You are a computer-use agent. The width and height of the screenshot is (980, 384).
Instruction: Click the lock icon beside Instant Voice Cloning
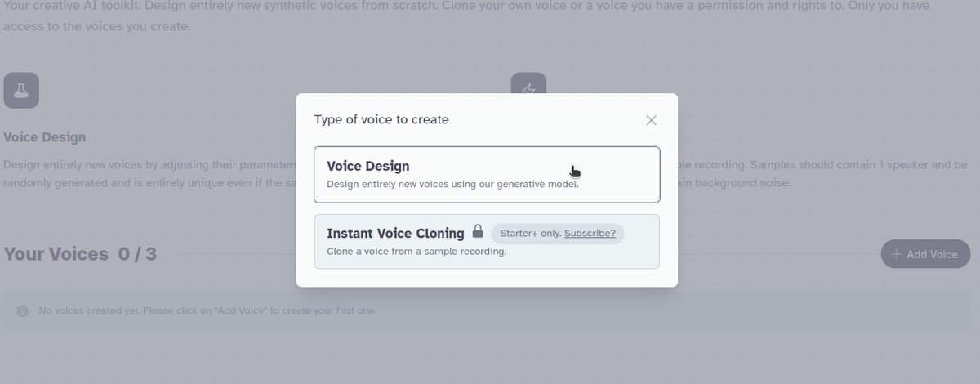(478, 231)
